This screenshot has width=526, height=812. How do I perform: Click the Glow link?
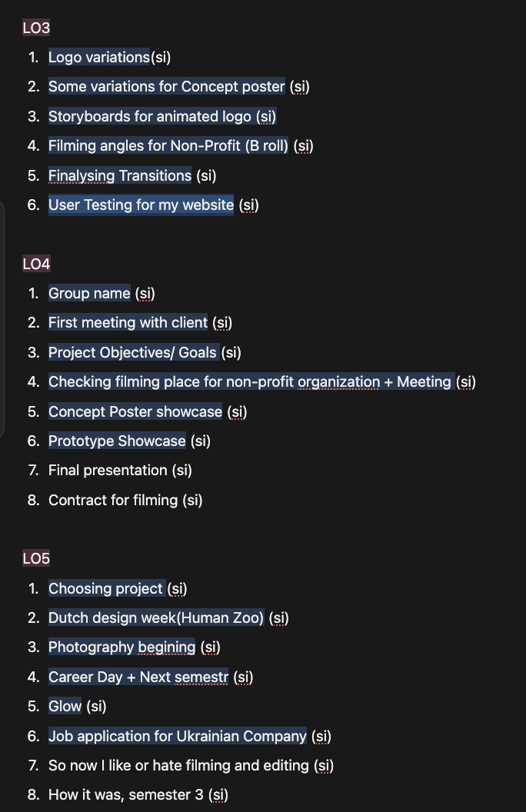65,707
